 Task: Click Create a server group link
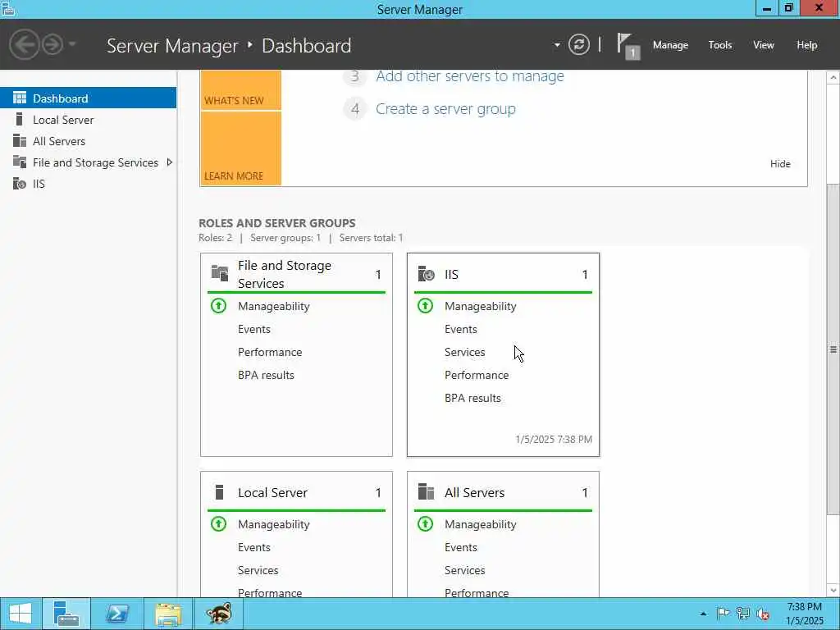click(445, 109)
